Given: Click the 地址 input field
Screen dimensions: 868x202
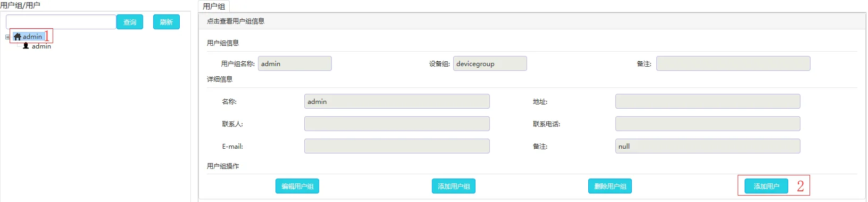Looking at the screenshot, I should 707,101.
